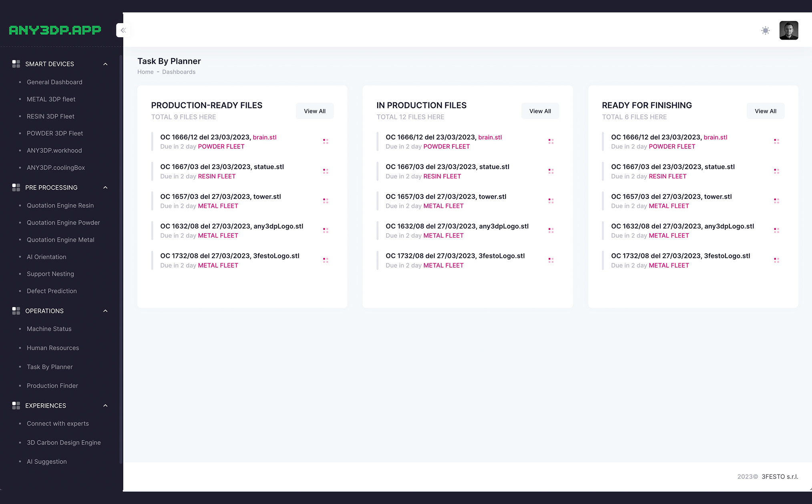The height and width of the screenshot is (504, 812).
Task: Open options for 3festoLogo.stl in Ready For Finishing
Action: click(x=776, y=260)
